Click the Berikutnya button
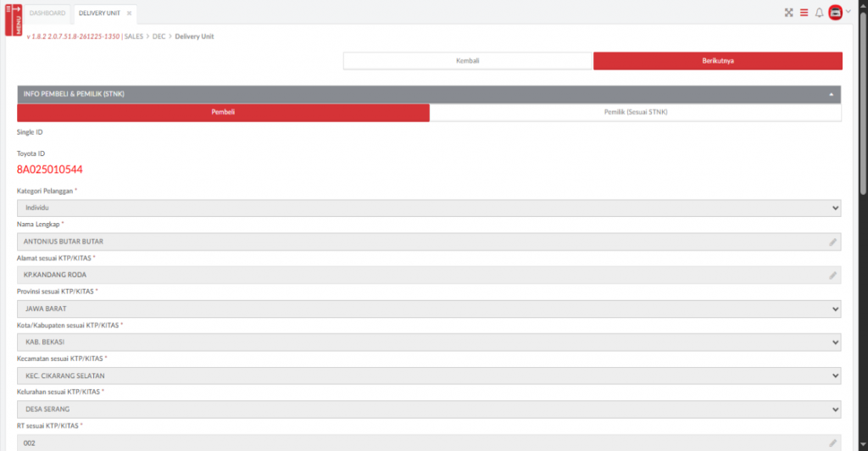The width and height of the screenshot is (868, 451). [x=717, y=61]
